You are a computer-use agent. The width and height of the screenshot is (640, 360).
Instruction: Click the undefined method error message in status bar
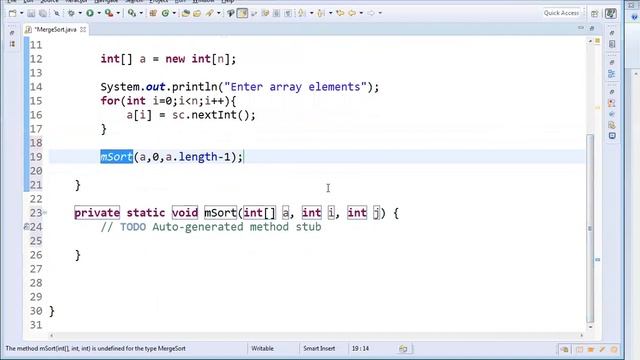96,349
